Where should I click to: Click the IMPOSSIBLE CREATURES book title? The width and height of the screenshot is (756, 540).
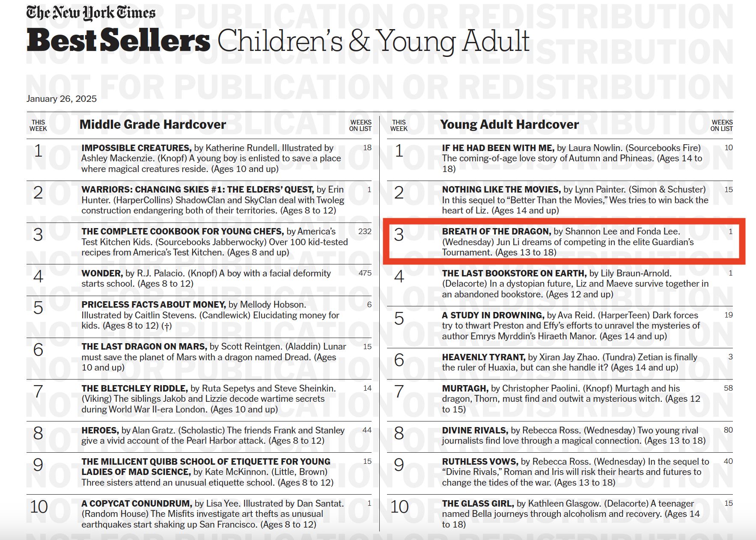coord(137,148)
